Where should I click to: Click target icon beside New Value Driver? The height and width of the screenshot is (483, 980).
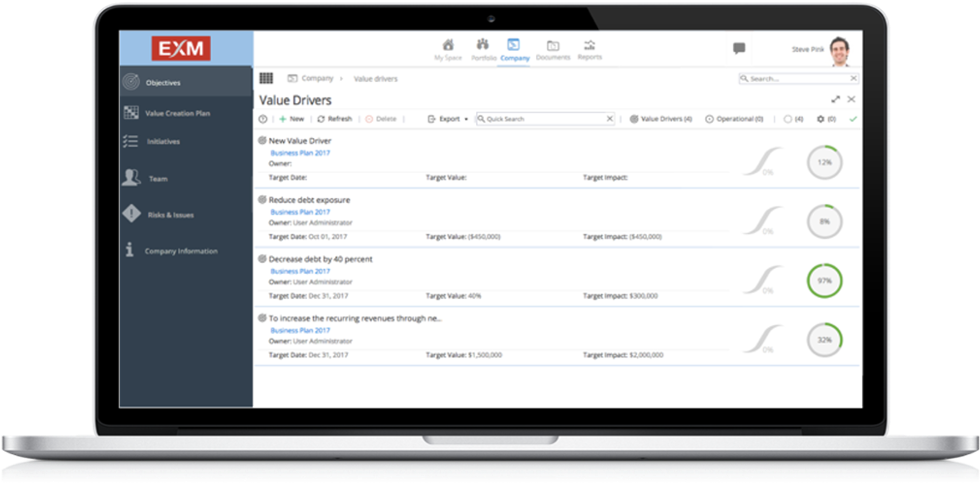(262, 141)
